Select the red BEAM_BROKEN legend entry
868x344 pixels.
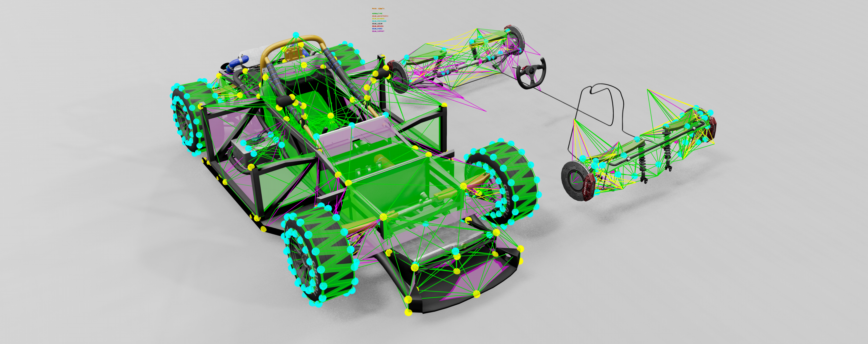[377, 26]
